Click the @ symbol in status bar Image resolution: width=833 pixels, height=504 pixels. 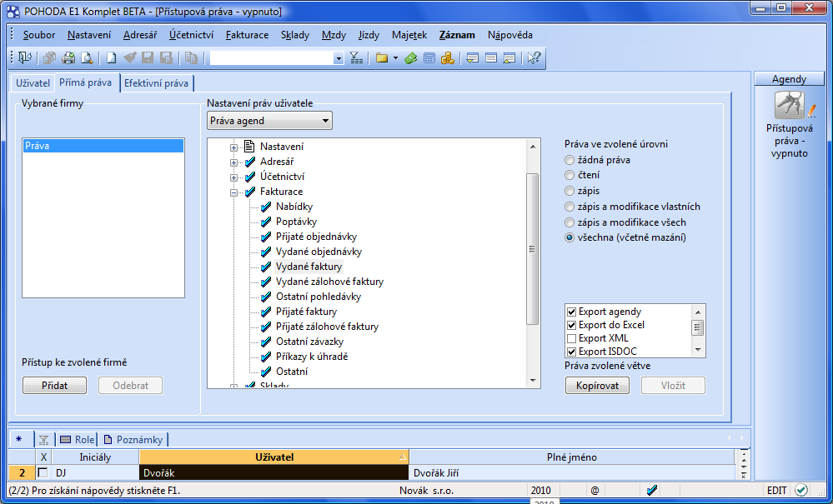[595, 490]
